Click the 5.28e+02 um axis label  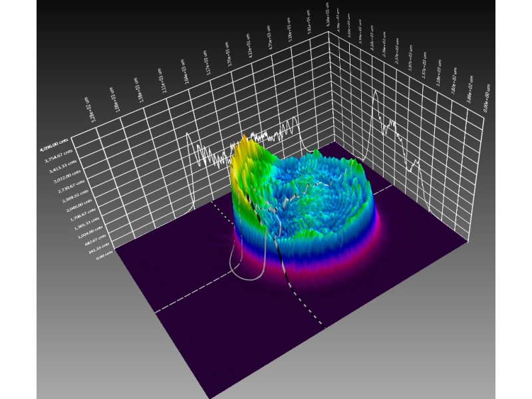pos(90,106)
